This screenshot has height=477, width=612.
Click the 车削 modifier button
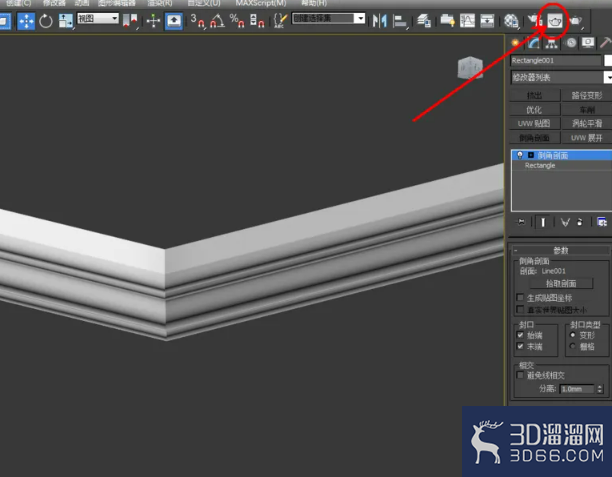click(x=587, y=110)
